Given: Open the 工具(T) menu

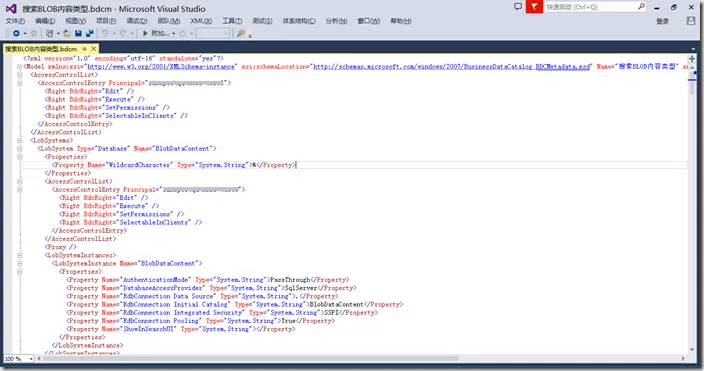Looking at the screenshot, I should pyautogui.click(x=232, y=21).
